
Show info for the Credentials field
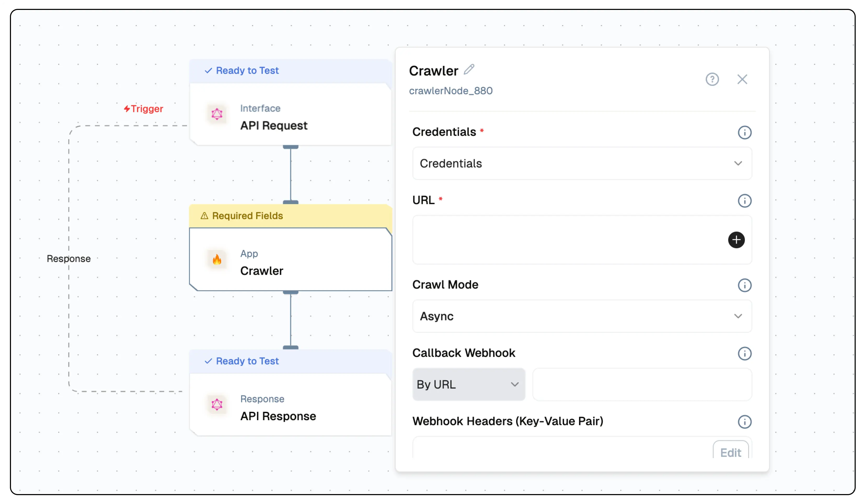pyautogui.click(x=745, y=132)
